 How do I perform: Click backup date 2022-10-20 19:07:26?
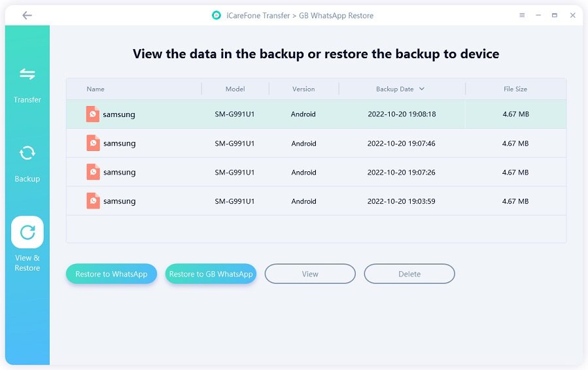[x=401, y=172]
